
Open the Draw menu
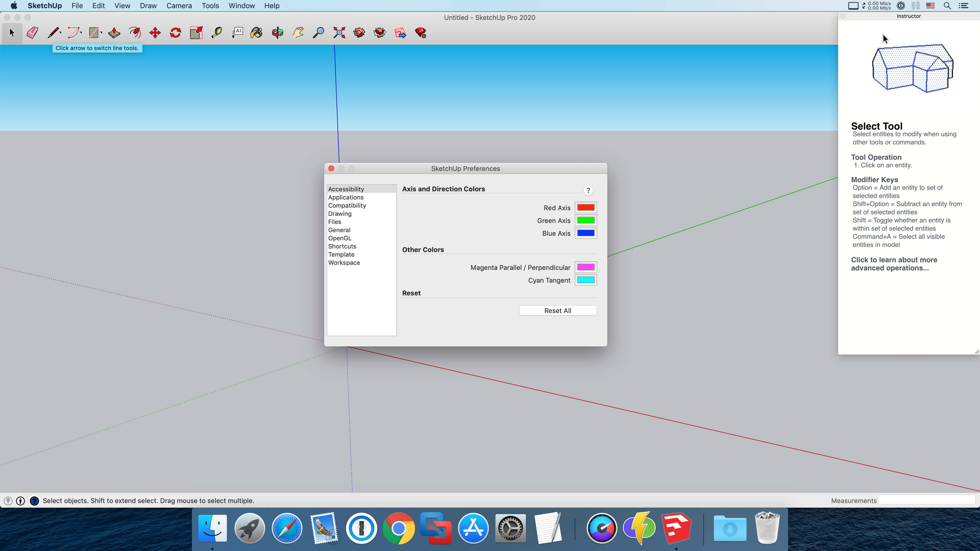(x=148, y=6)
